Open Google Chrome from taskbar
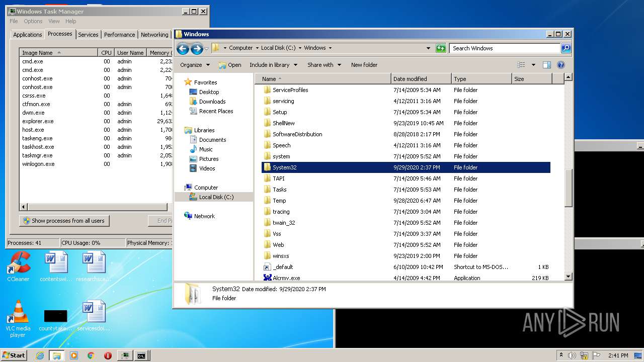The image size is (644, 362). (91, 355)
